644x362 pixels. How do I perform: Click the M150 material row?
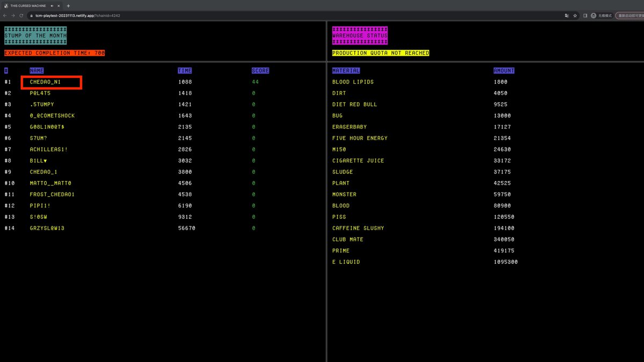339,150
